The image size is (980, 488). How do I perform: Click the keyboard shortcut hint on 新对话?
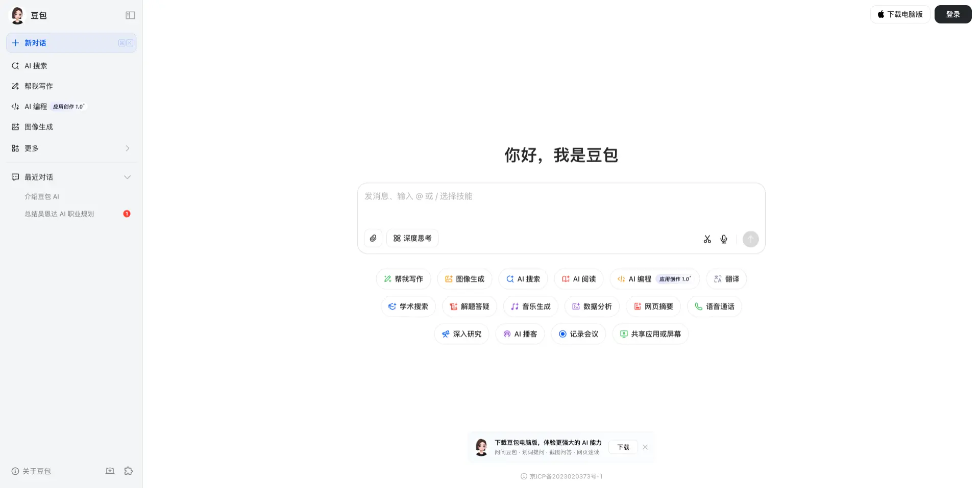point(126,43)
